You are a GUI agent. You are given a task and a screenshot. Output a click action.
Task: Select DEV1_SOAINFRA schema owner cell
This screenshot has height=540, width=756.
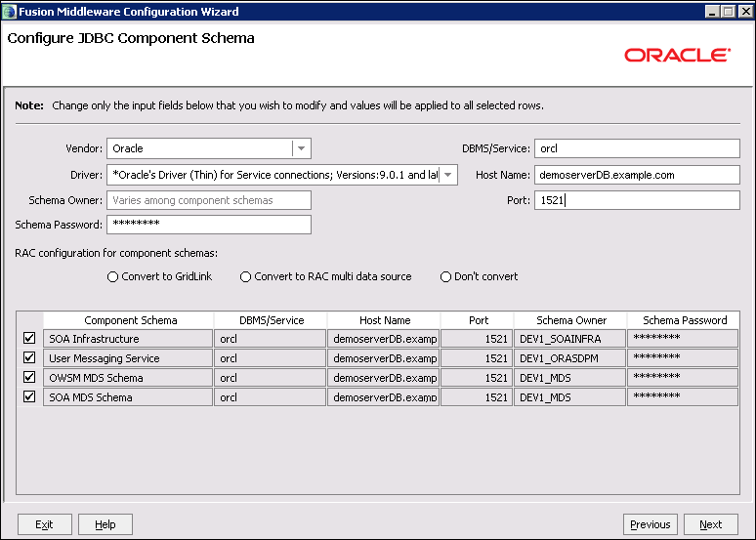[x=570, y=339]
